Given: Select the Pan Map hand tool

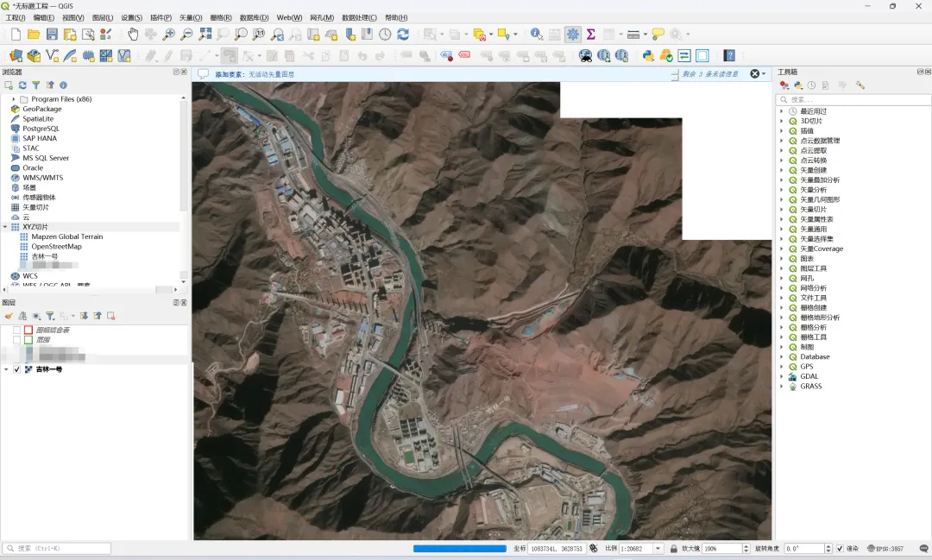Looking at the screenshot, I should pos(133,35).
